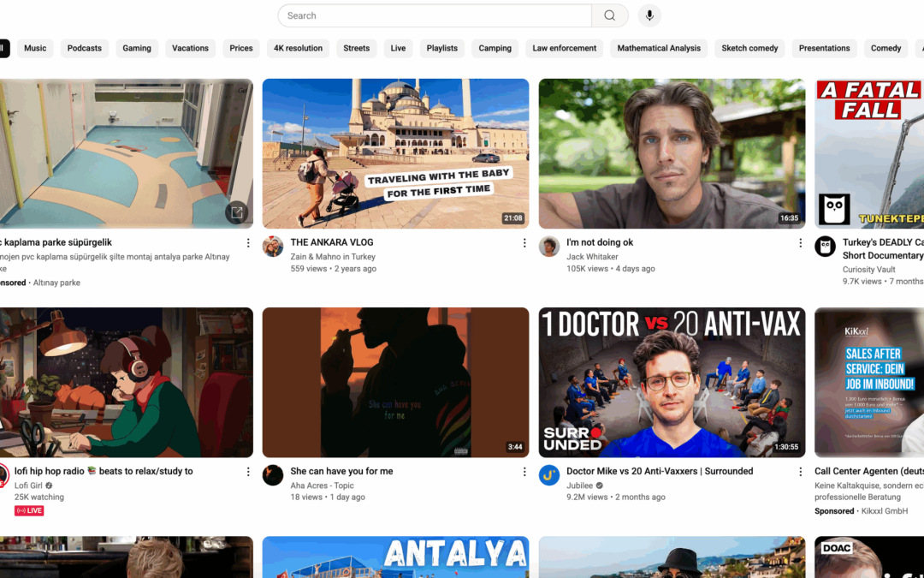Click external link icon on sponsored flooring ad
Screen dimensions: 924x578
(x=236, y=212)
